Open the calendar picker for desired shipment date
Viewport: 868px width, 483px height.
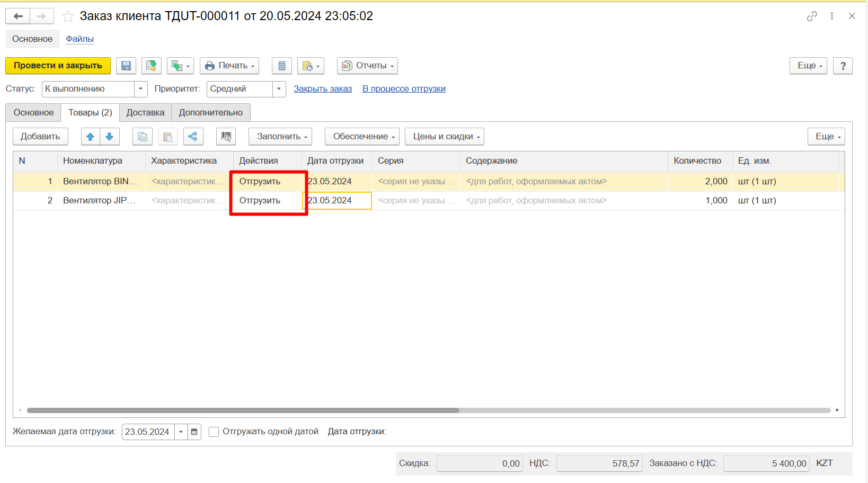pos(194,432)
